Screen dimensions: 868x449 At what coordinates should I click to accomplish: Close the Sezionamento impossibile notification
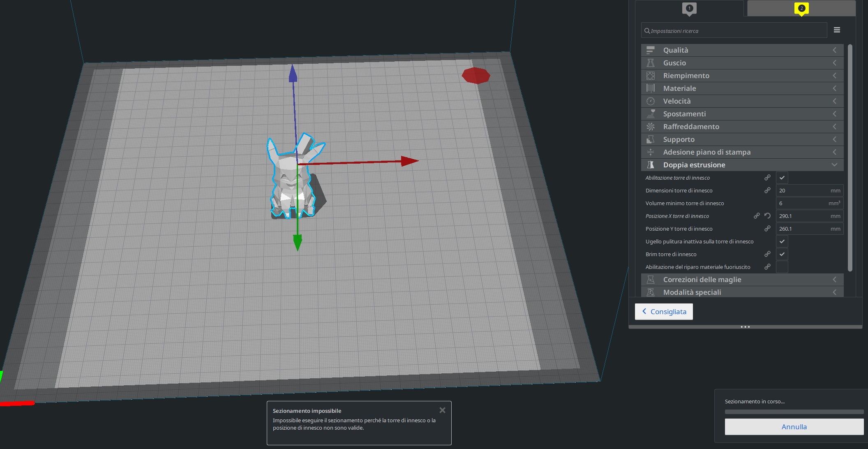coord(442,410)
